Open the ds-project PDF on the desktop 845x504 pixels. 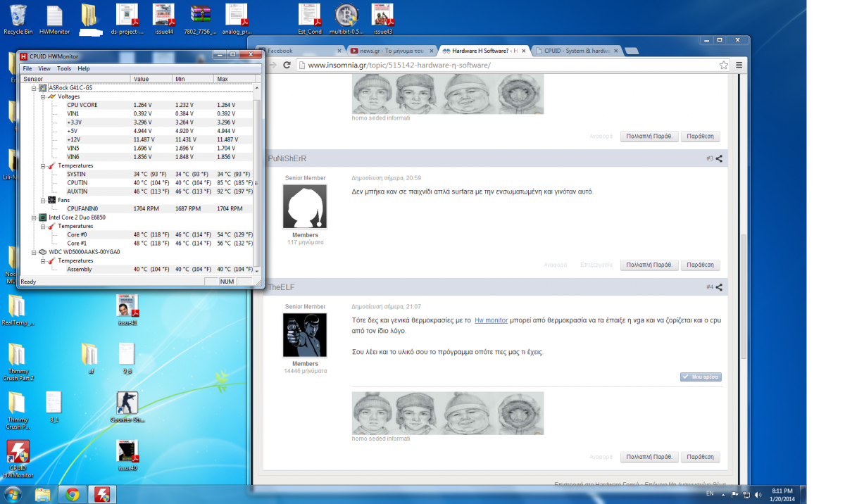[x=127, y=19]
